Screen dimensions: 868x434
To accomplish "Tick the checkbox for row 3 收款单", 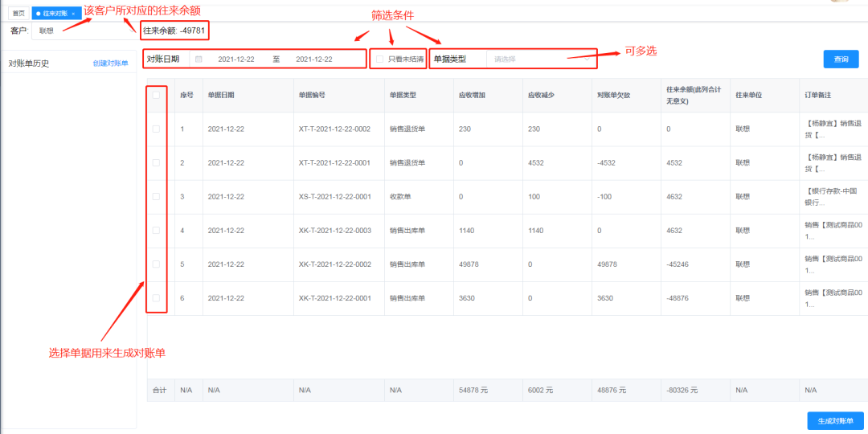I will pyautogui.click(x=156, y=196).
